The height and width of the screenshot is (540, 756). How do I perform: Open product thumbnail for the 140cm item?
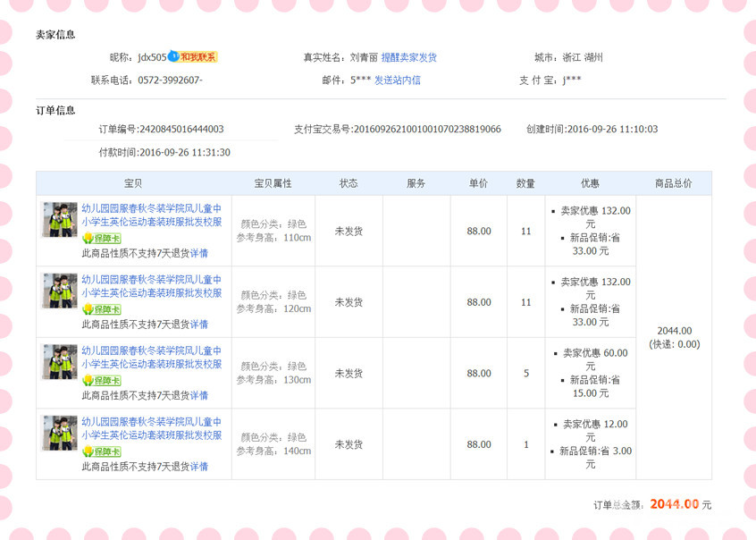(60, 433)
